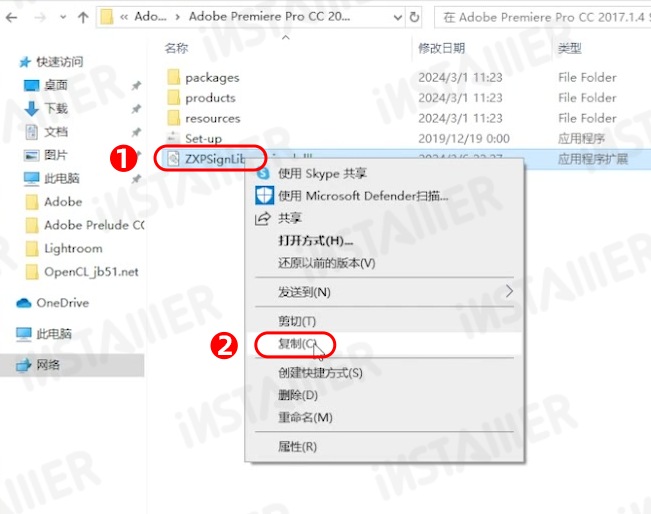Click the search box for this folder
Image resolution: width=651 pixels, height=514 pixels.
543,17
